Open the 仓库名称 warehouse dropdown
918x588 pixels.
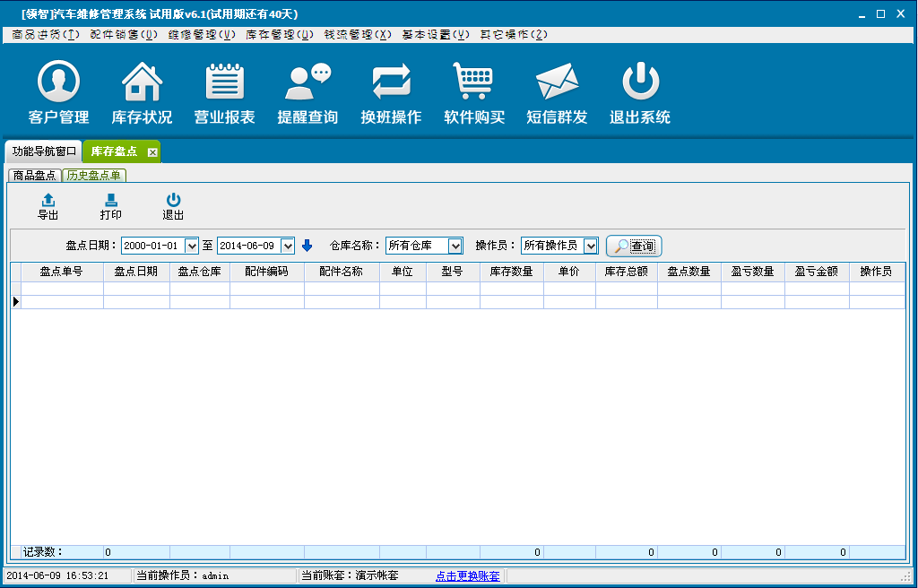(455, 246)
